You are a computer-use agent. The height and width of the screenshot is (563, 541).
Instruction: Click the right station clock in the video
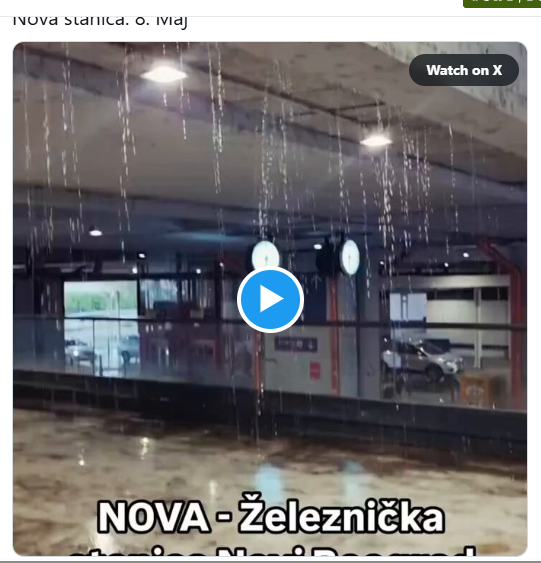(350, 257)
